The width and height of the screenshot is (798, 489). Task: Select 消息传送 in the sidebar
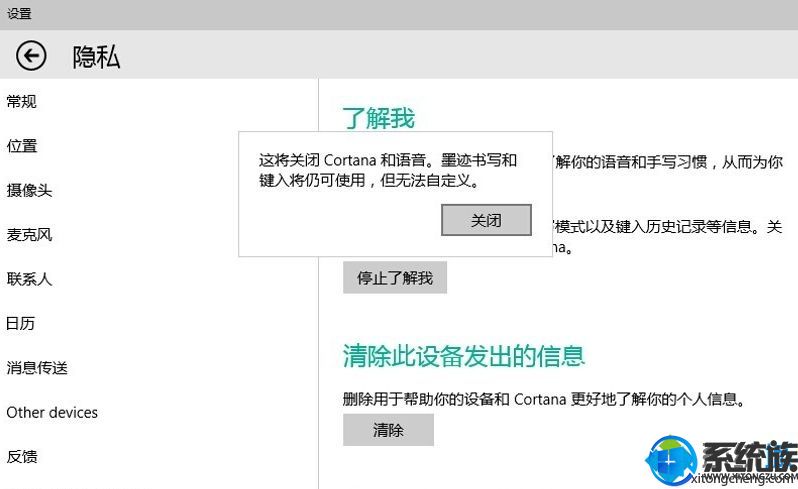(x=37, y=367)
